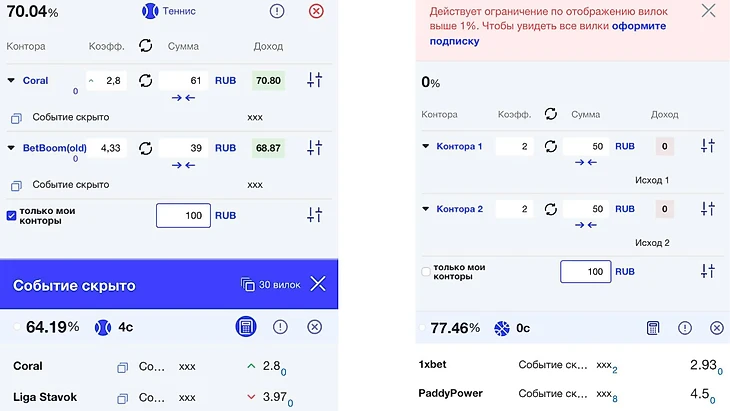730x411 pixels.
Task: Click the left total sum field 100
Action: coord(183,215)
